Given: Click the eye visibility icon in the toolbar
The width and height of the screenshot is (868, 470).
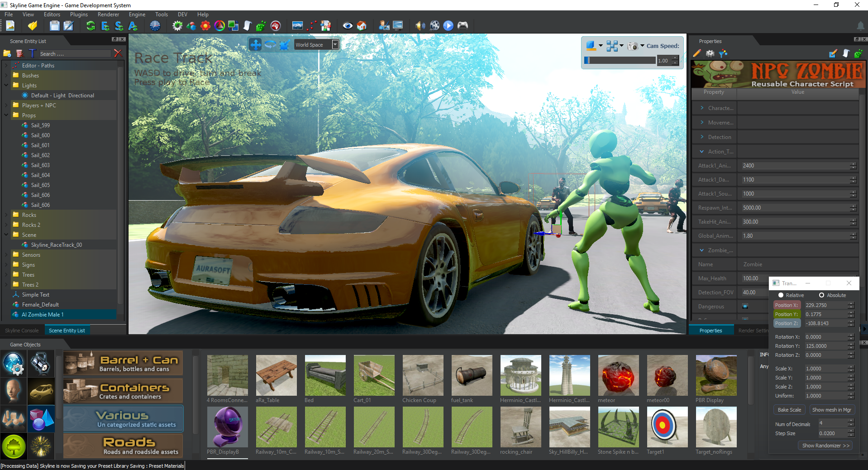Looking at the screenshot, I should [x=347, y=26].
